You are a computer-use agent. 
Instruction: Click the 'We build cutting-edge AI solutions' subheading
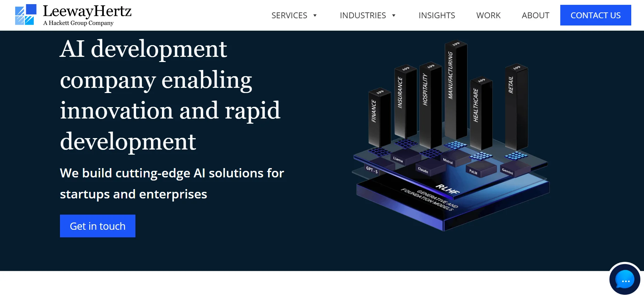[172, 184]
